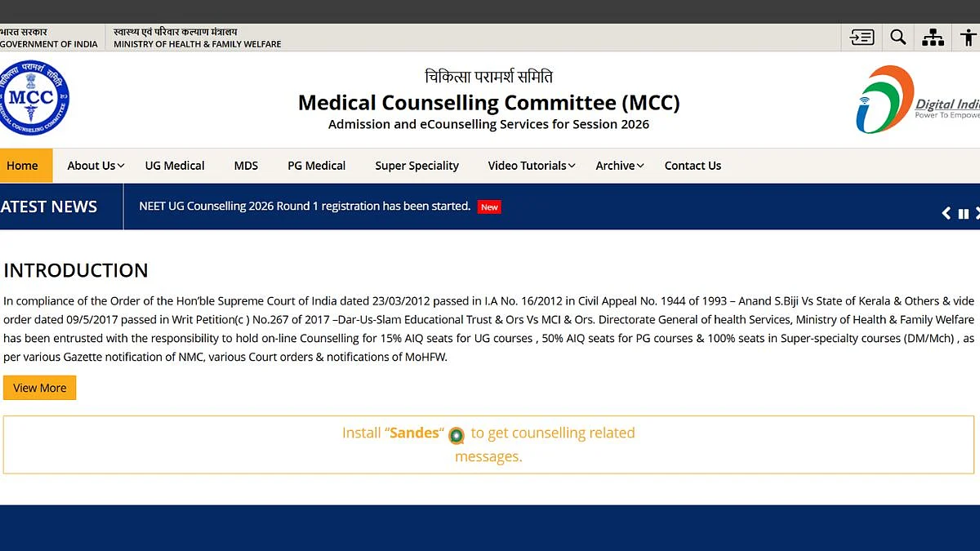Image resolution: width=980 pixels, height=551 pixels.
Task: Open the search magnifier icon
Action: tap(898, 38)
